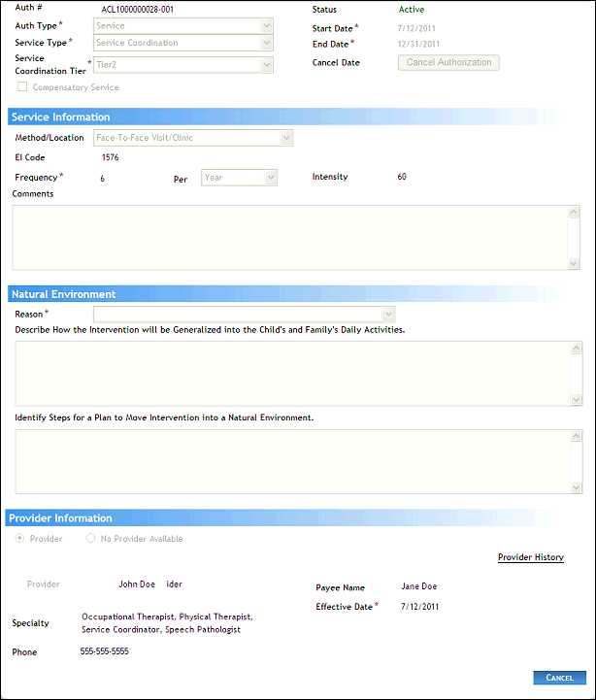Image resolution: width=596 pixels, height=700 pixels.
Task: Expand the Service Type dropdown
Action: coord(183,43)
